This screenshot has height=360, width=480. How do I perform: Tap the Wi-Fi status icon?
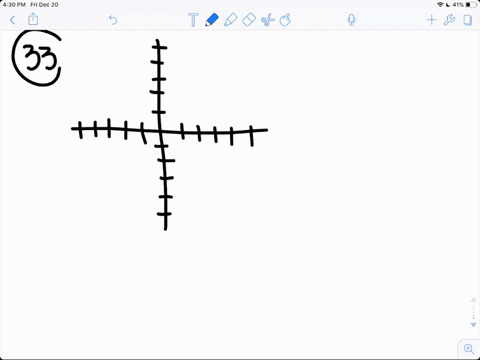coord(440,5)
